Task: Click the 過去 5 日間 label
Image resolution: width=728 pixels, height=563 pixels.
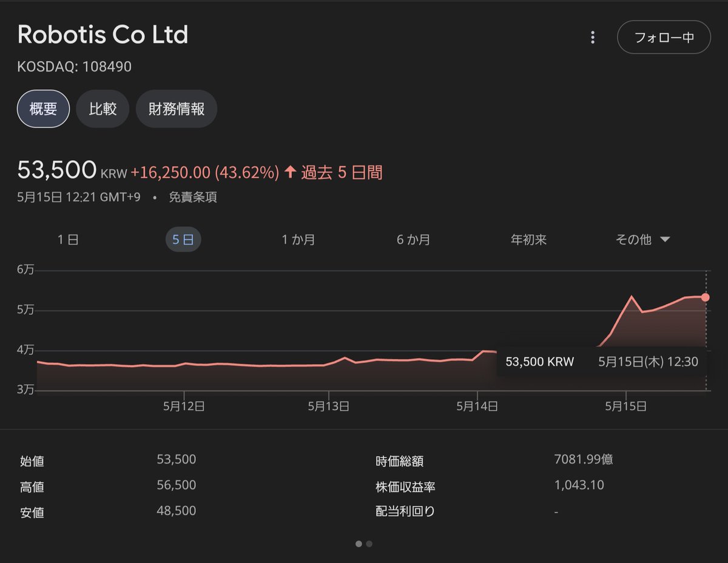Action: click(342, 173)
